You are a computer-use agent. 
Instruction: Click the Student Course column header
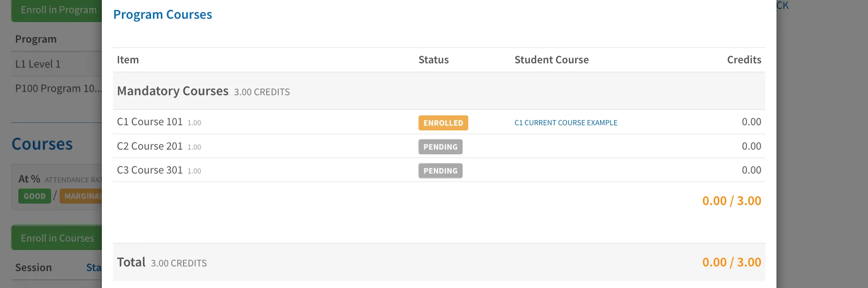click(x=552, y=60)
